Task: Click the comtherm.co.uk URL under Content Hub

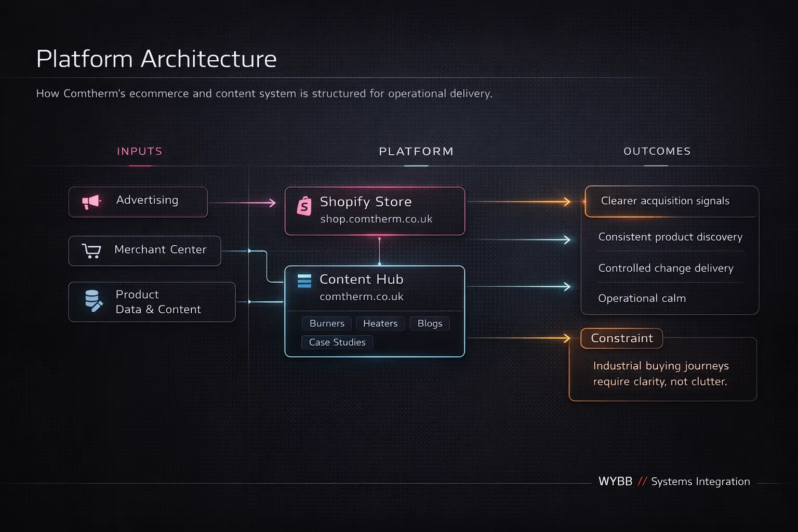Action: 362,297
